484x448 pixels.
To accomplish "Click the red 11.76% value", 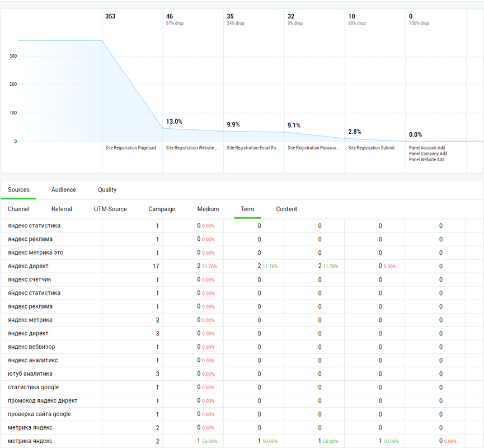I will (210, 267).
